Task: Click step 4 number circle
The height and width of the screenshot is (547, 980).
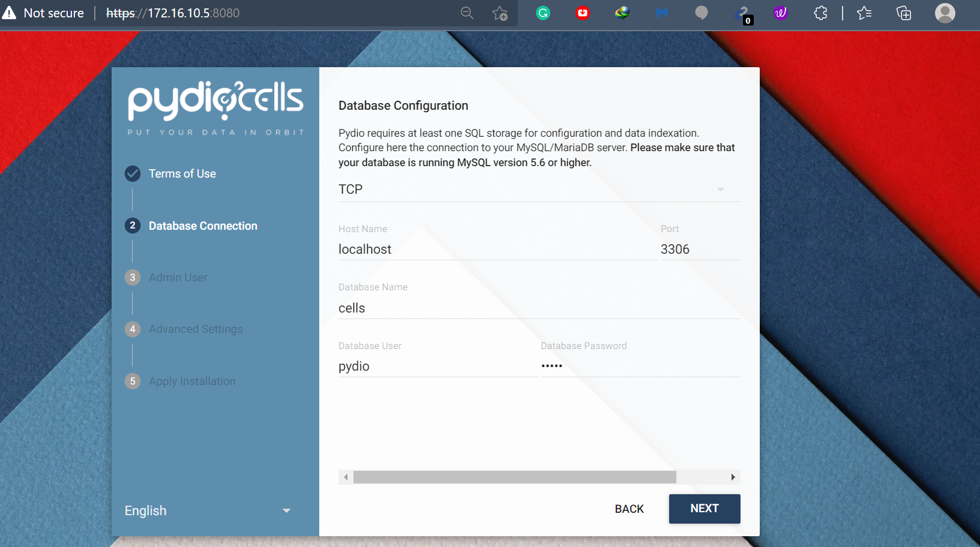Action: coord(133,329)
